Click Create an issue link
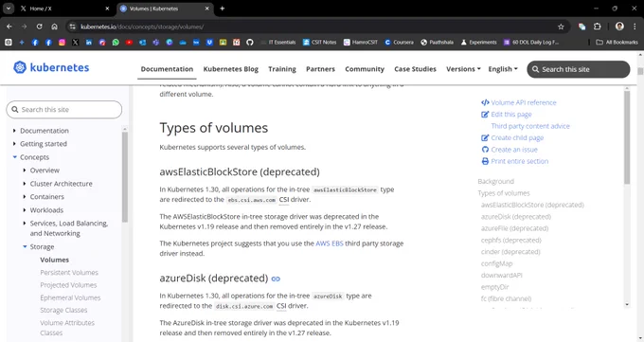644x342 pixels. [x=514, y=150]
